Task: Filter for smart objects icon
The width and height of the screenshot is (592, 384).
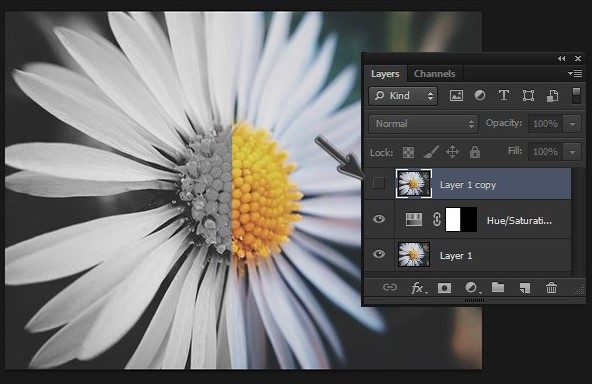Action: (x=552, y=96)
